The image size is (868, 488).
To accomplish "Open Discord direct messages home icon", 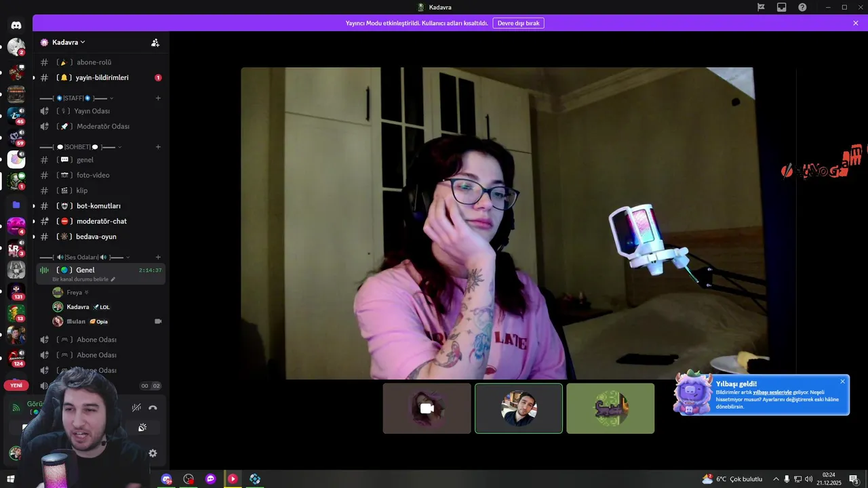I will 16,25.
